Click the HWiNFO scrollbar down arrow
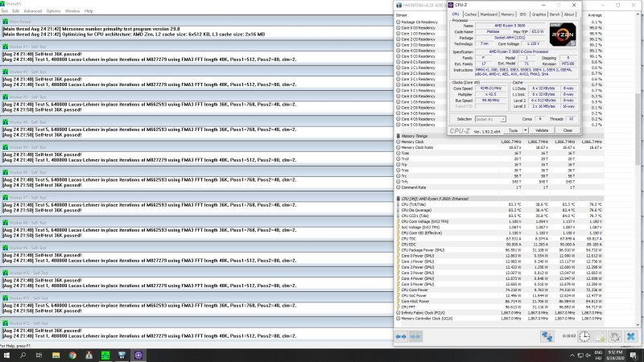 pyautogui.click(x=638, y=324)
